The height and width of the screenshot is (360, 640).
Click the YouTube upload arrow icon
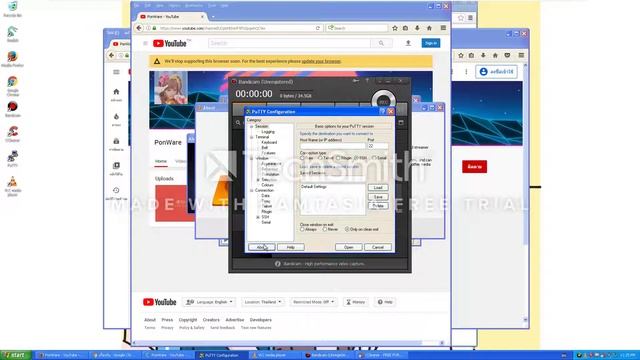[x=408, y=43]
